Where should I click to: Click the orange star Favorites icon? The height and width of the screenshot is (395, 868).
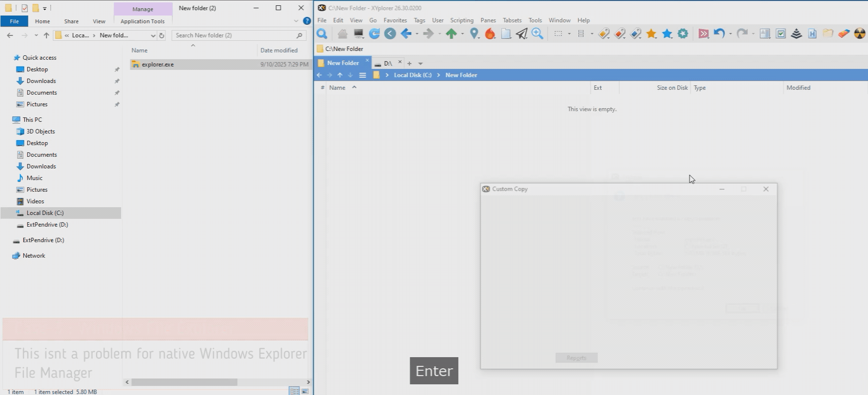(x=651, y=33)
